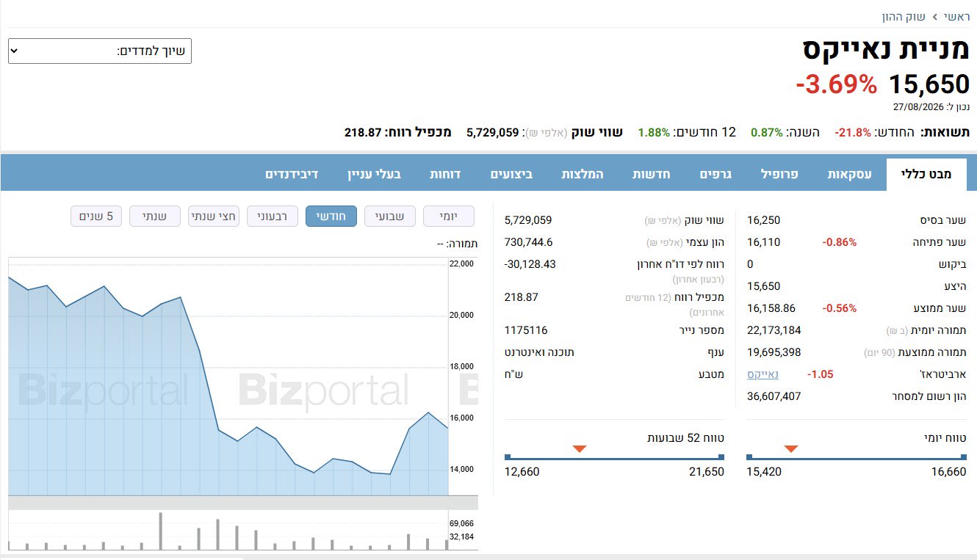Screen dimensions: 977x560
Task: Set chart range to "שנתי"
Action: click(x=155, y=216)
